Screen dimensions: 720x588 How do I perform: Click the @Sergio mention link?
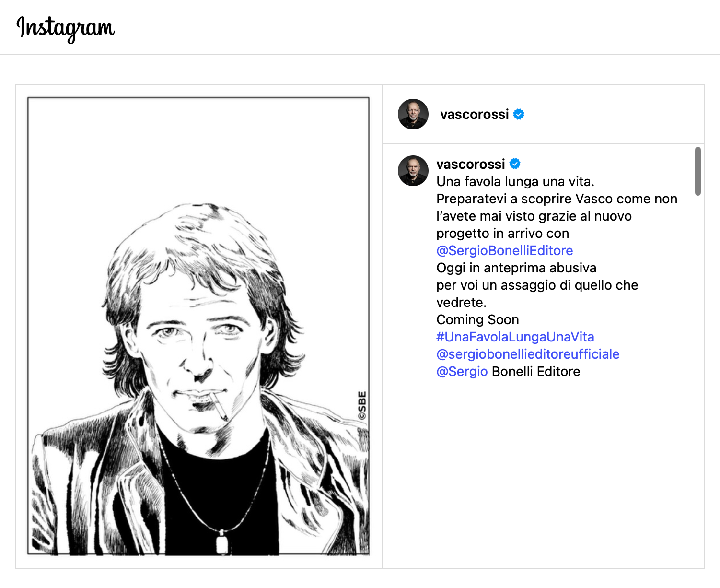[x=462, y=371]
